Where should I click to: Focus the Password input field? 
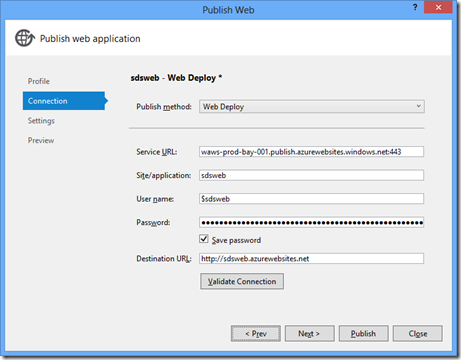[311, 222]
